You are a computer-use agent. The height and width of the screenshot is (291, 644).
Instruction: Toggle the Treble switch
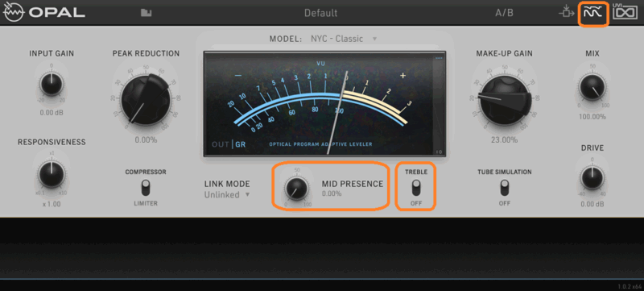tap(416, 188)
